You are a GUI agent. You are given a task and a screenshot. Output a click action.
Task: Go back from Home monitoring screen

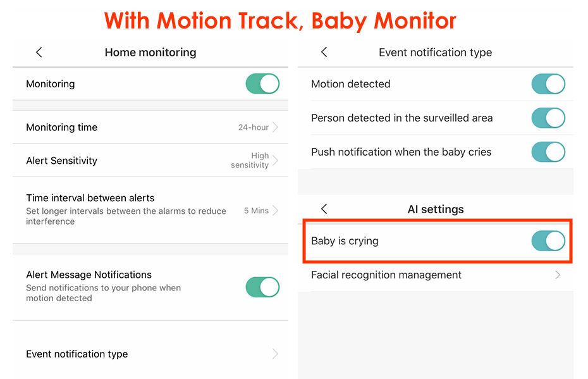coord(39,53)
